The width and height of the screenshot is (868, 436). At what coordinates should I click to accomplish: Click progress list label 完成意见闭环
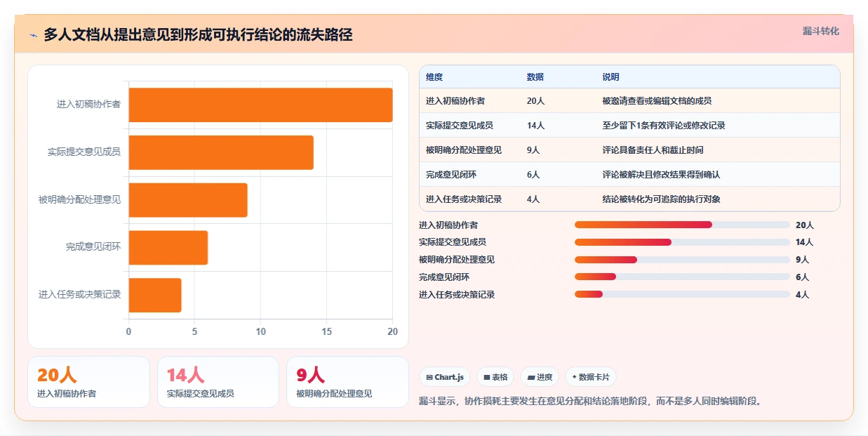click(444, 277)
